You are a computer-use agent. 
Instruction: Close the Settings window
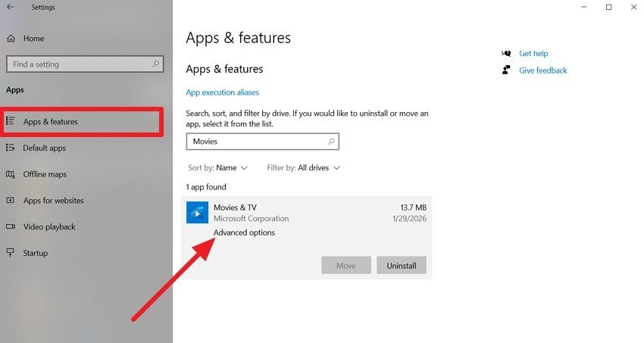pos(633,7)
